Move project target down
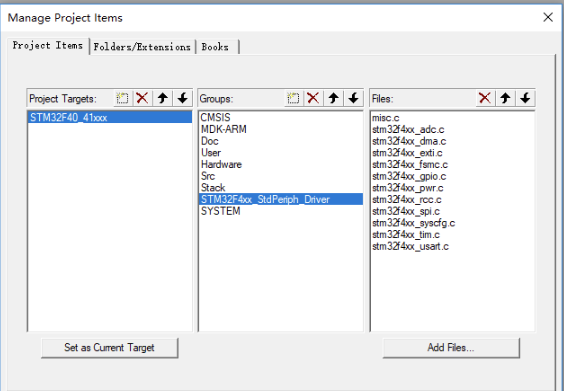564x391 pixels. point(183,98)
